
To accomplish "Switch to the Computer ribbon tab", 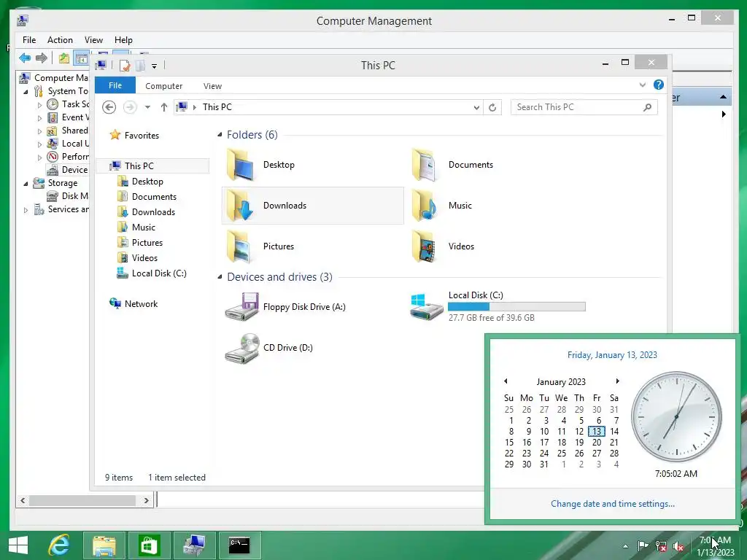I will pos(164,86).
